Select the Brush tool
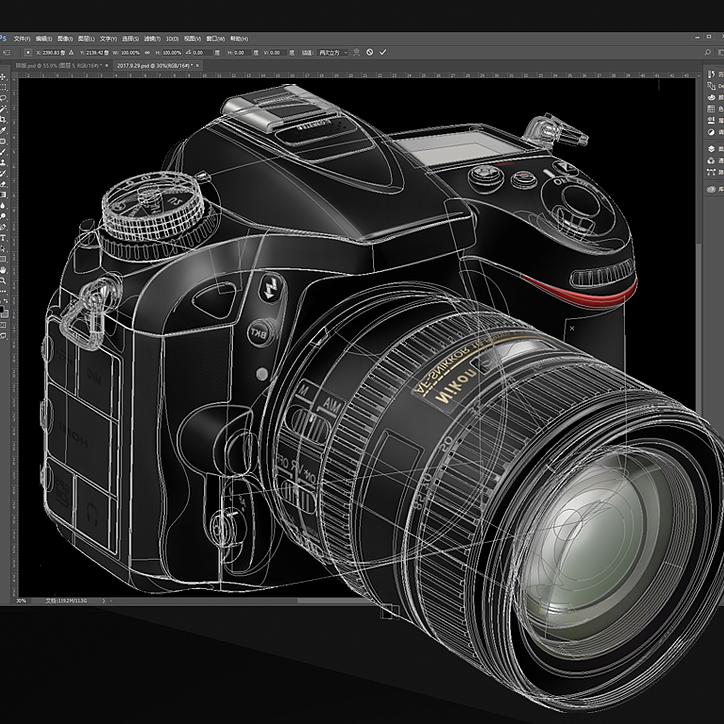The width and height of the screenshot is (724, 724). [x=4, y=155]
